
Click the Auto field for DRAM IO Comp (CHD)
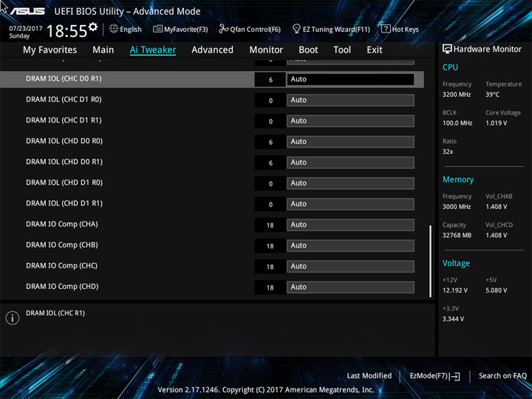(x=350, y=287)
